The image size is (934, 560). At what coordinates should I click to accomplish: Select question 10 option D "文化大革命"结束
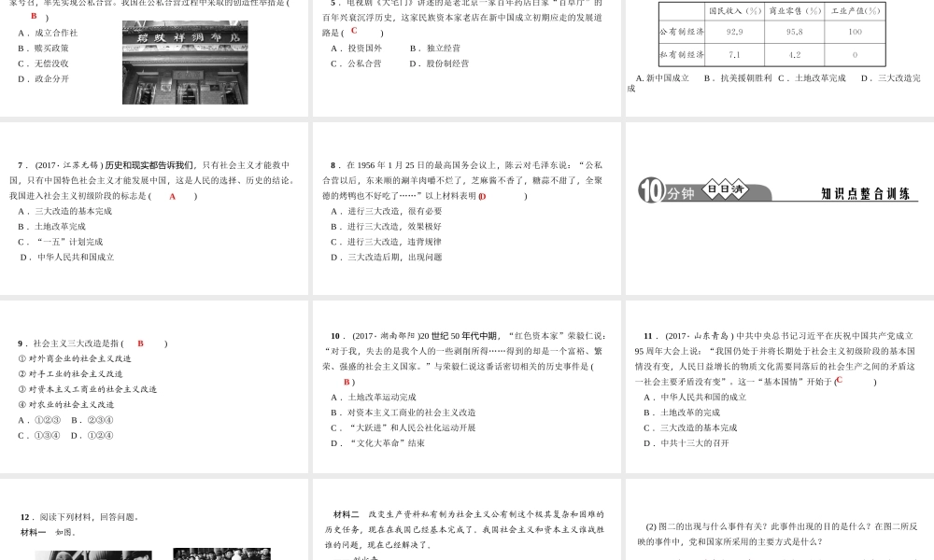377,443
